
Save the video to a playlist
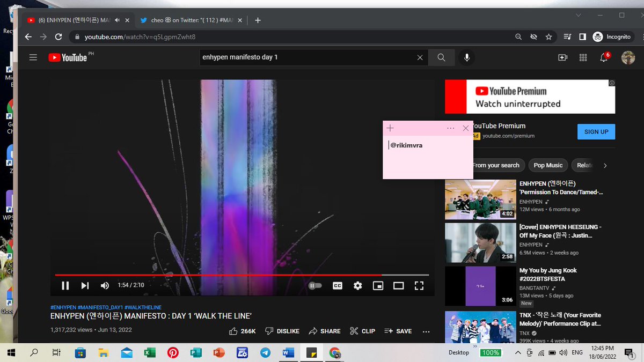click(x=398, y=331)
